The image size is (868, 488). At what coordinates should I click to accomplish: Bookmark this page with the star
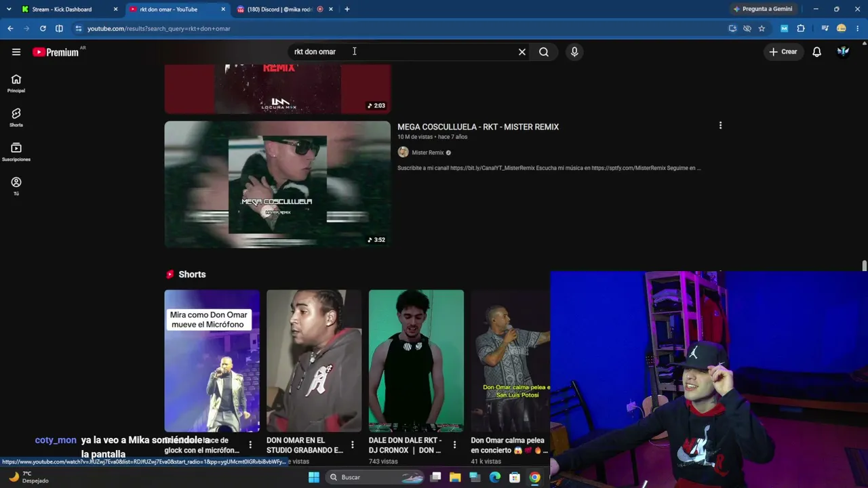point(762,28)
